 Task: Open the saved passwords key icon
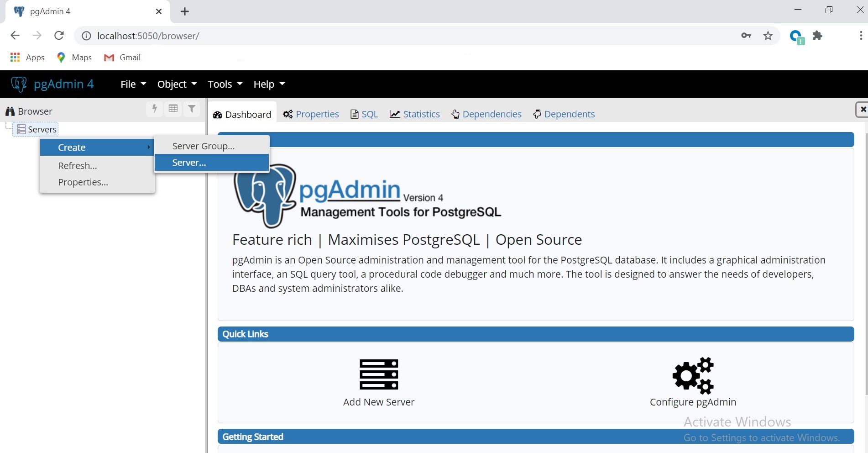(746, 36)
